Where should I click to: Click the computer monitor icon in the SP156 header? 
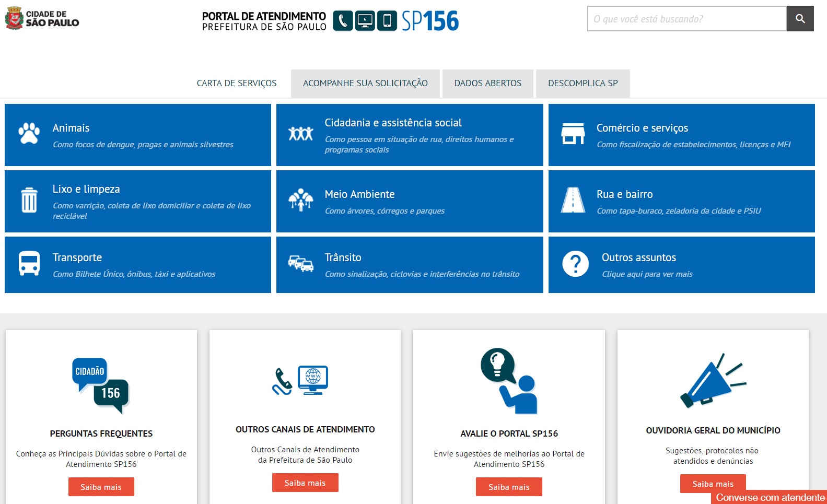click(365, 21)
